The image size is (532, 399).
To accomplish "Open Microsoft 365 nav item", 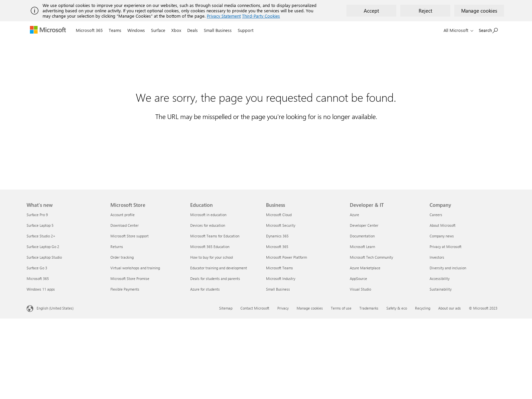I will (89, 30).
